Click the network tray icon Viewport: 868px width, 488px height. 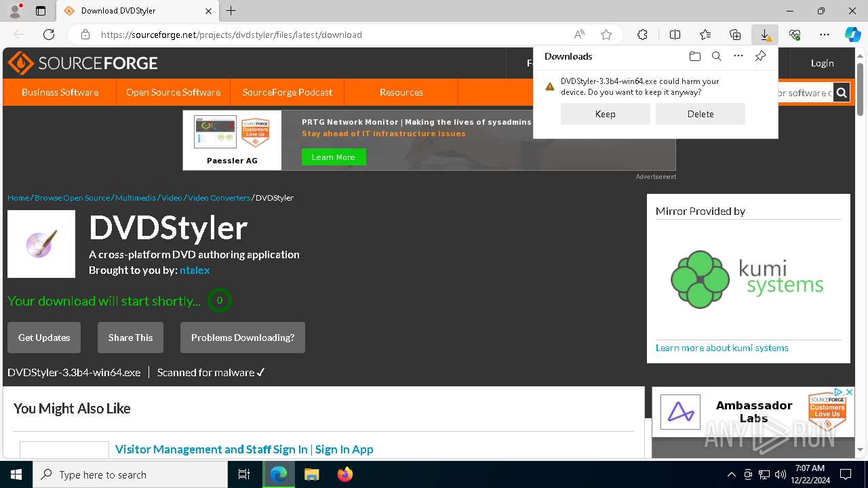764,474
